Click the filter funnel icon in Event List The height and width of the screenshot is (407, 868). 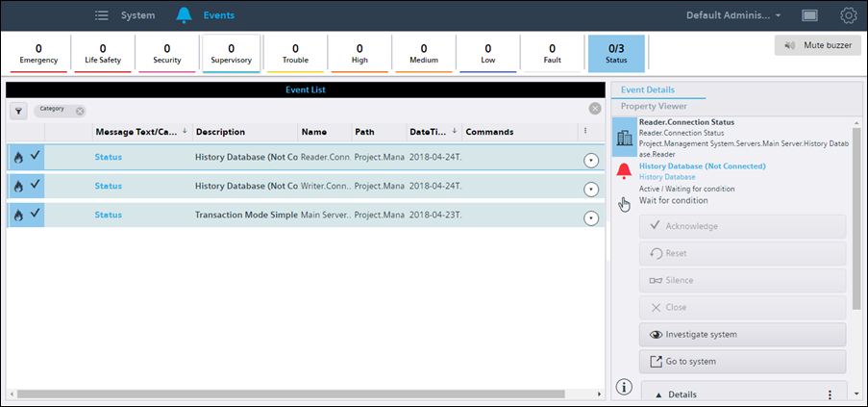[18, 111]
